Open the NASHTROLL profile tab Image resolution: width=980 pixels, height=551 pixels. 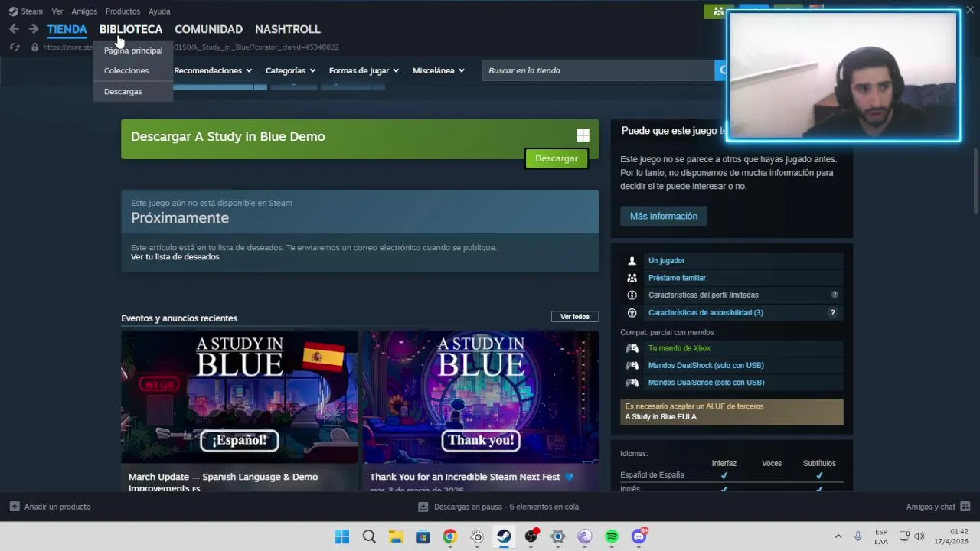tap(288, 29)
